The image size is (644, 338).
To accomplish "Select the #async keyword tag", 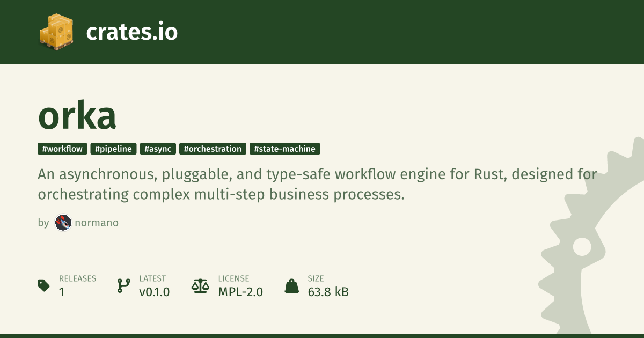I will pyautogui.click(x=158, y=149).
